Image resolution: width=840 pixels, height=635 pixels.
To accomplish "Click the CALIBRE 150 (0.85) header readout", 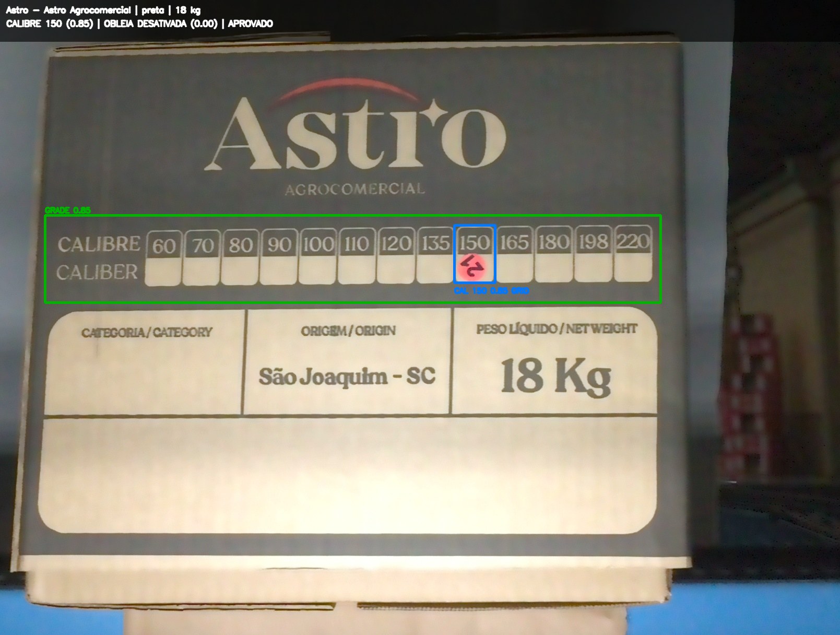I will [50, 23].
